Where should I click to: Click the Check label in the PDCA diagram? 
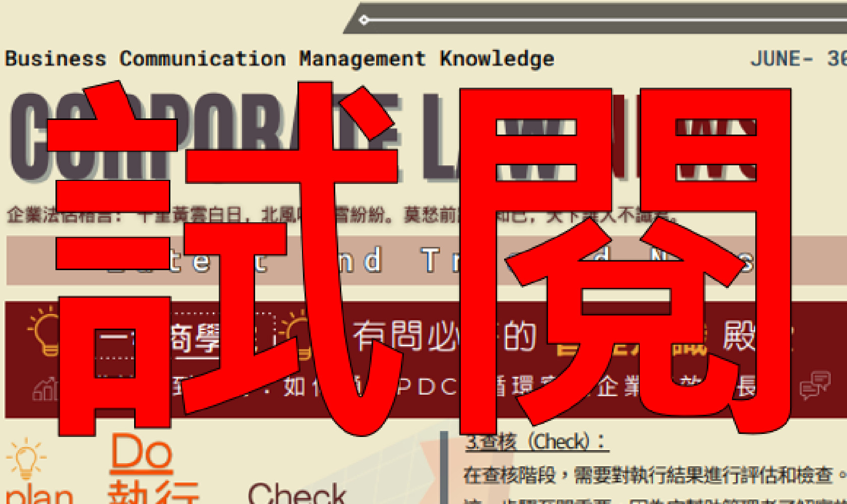coord(296,493)
